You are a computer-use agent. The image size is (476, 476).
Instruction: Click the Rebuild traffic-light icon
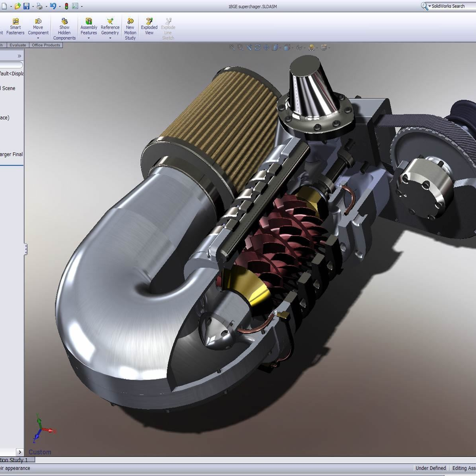(66, 6)
